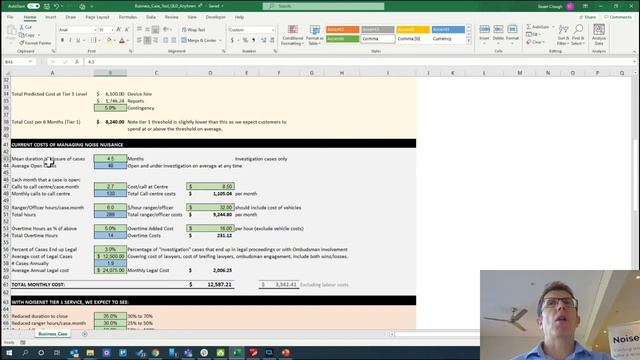The image size is (640, 360).
Task: Click the Accounting dollar format icon
Action: coord(232,40)
